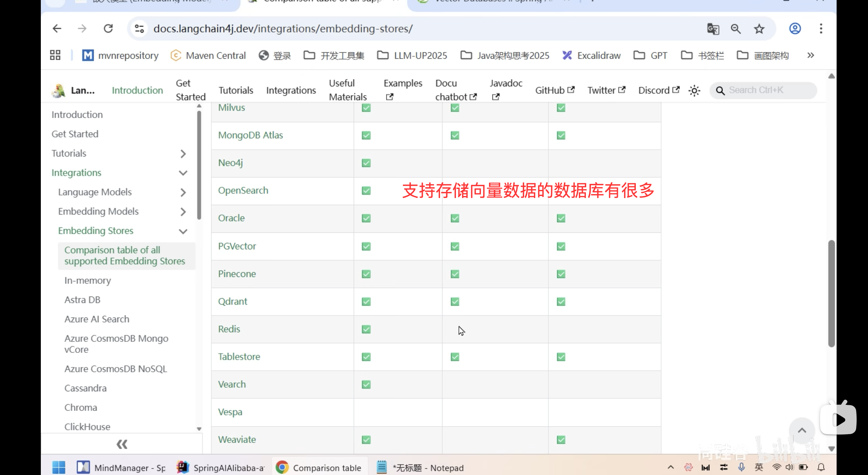Bookmark this page with the star
The image size is (868, 475).
coord(759,29)
